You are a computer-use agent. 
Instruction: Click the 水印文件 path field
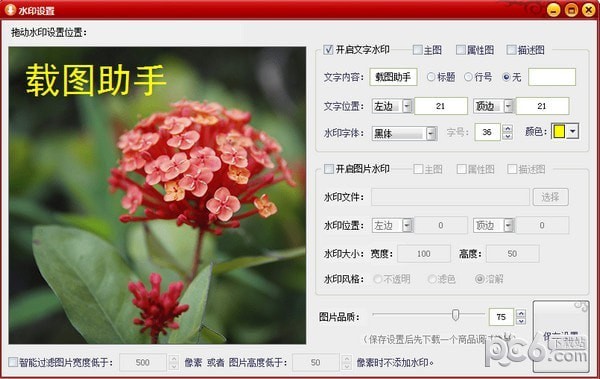pos(450,197)
